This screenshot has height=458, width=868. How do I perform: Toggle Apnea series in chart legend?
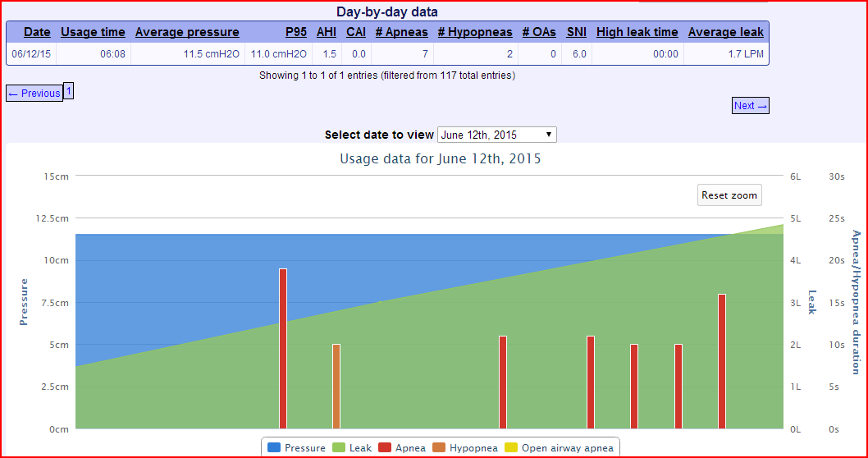click(x=402, y=448)
